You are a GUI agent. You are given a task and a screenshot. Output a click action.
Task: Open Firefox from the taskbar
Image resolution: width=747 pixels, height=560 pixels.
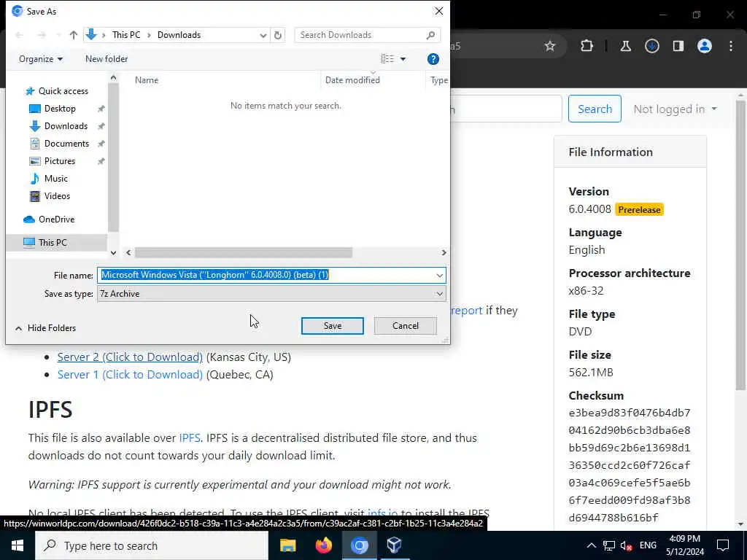click(x=323, y=545)
